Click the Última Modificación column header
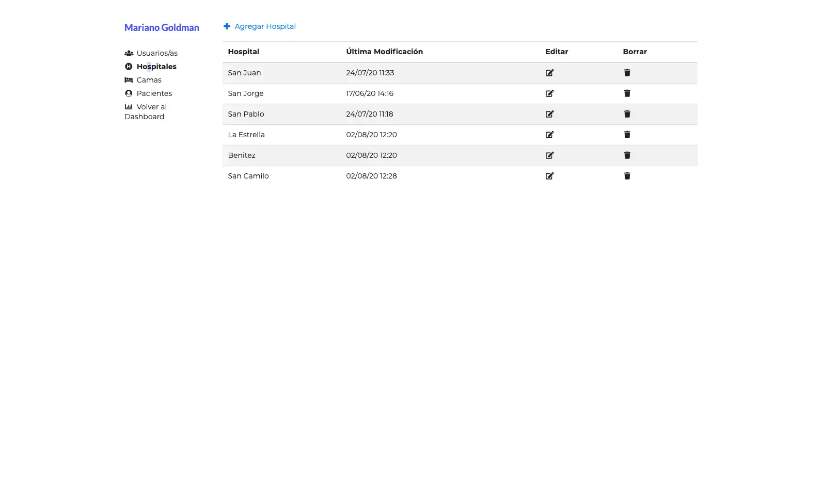822x504 pixels. coord(385,52)
